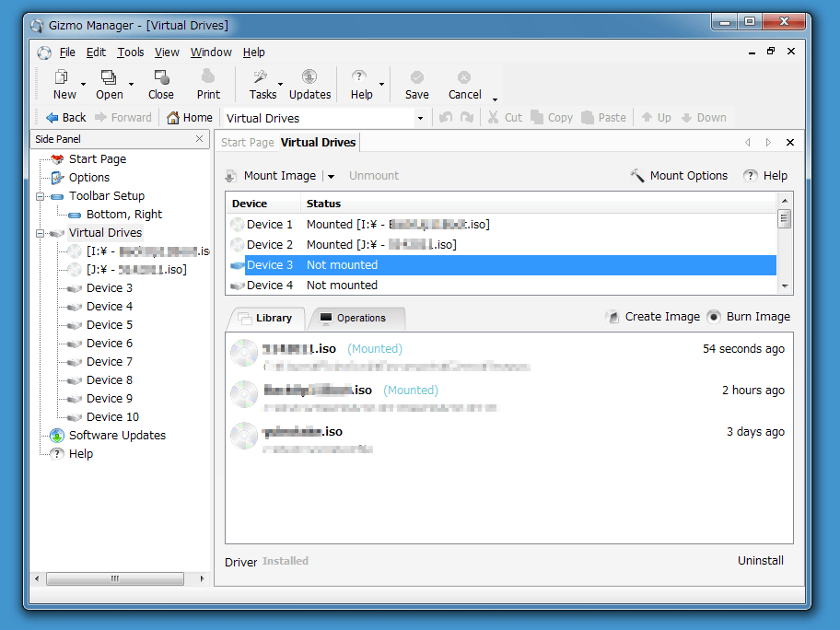
Task: Click the New toolbar icon
Action: coord(62,77)
